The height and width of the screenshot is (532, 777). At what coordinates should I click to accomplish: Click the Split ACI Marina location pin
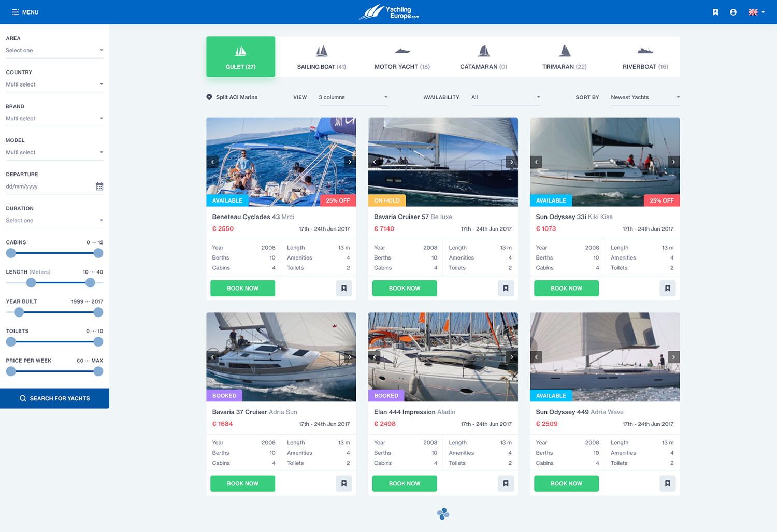click(x=209, y=97)
